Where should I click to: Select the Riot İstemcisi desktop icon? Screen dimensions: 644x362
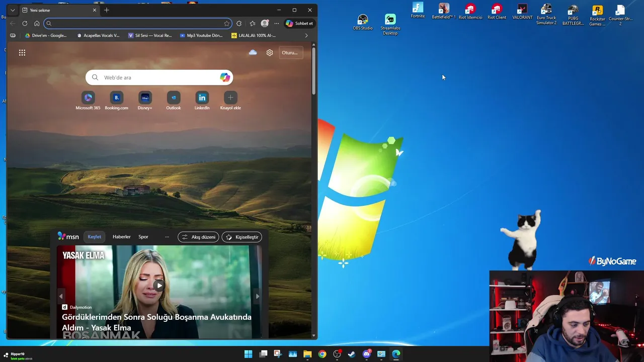pos(470,11)
